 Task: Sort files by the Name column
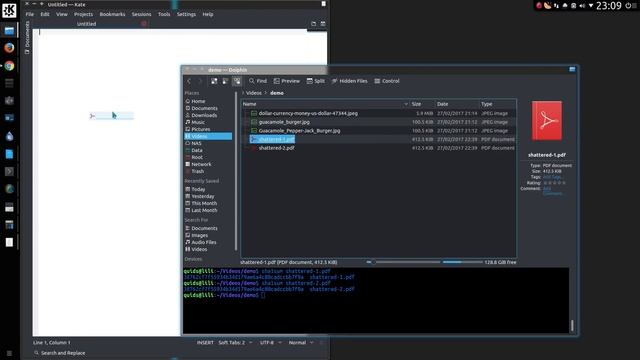pos(325,104)
